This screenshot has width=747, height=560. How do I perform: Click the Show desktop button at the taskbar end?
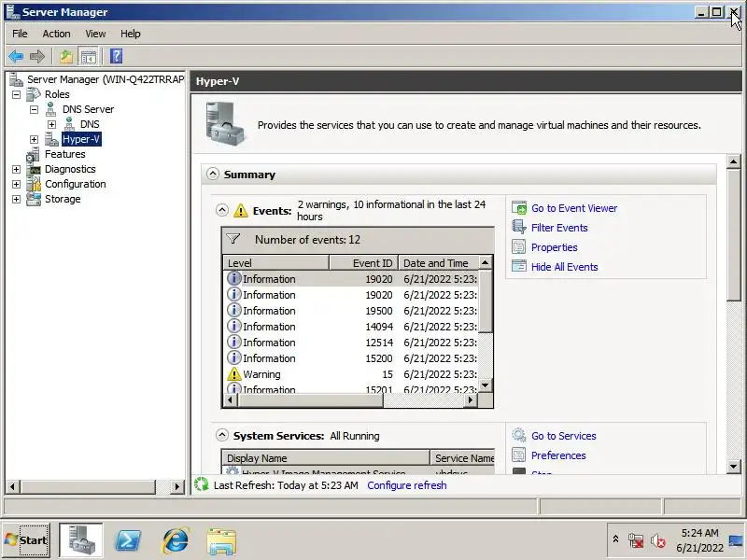click(737, 540)
